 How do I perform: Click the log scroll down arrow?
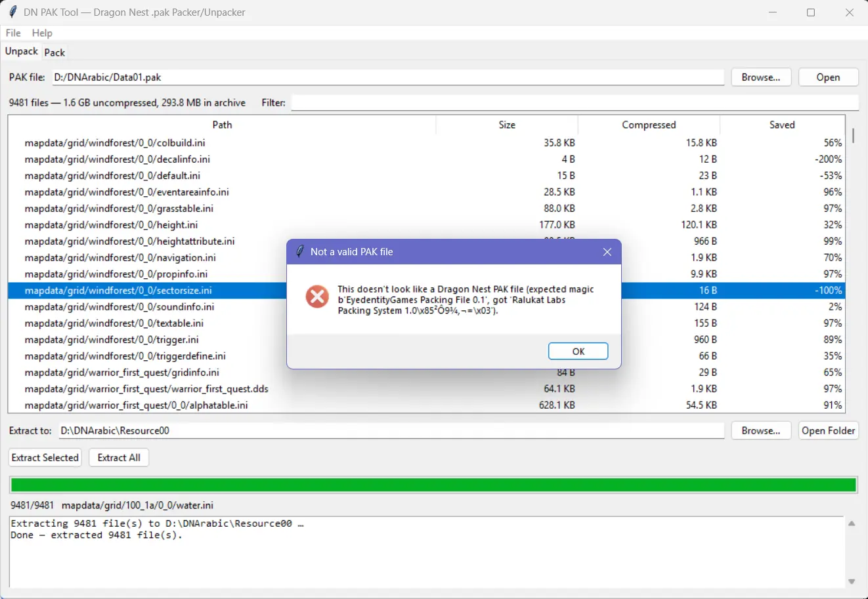852,581
